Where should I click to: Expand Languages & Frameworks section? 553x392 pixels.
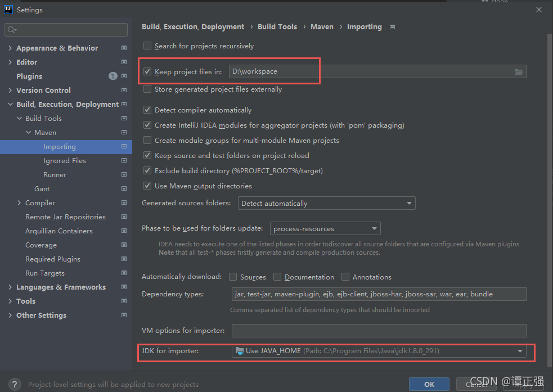(x=10, y=287)
